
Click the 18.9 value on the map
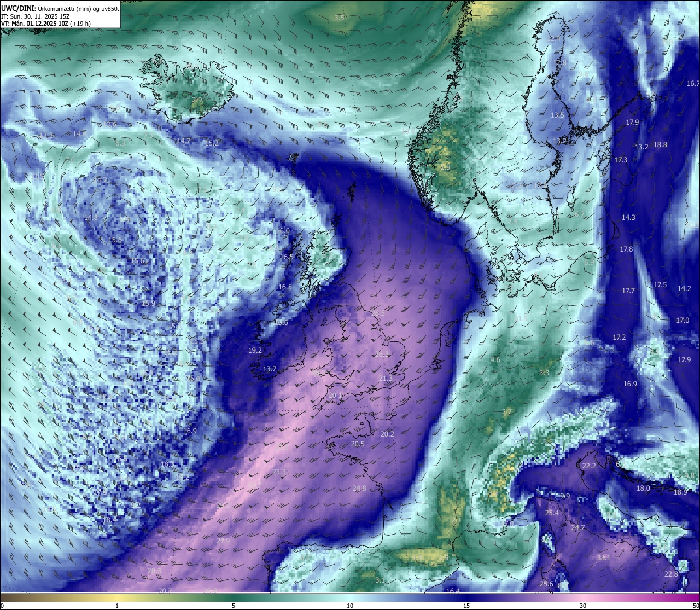pos(680,492)
